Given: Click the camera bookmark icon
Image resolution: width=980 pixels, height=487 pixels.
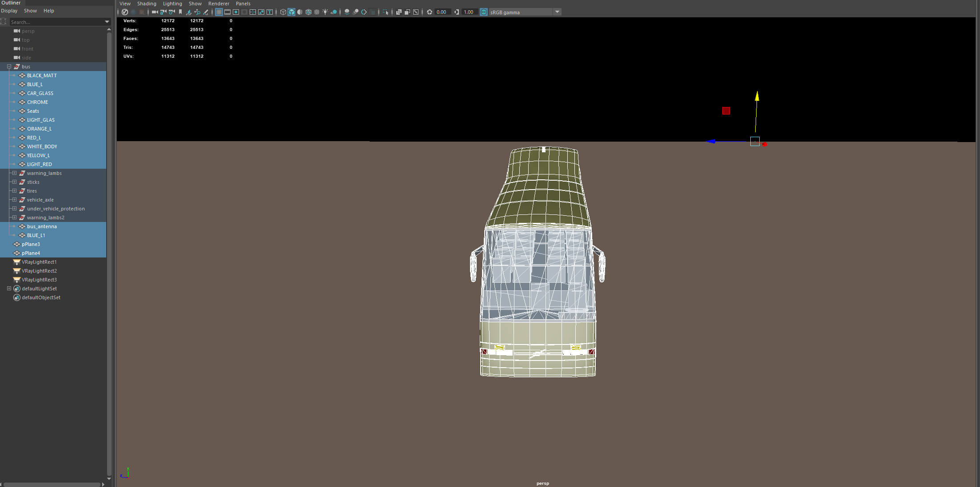Looking at the screenshot, I should pos(180,12).
